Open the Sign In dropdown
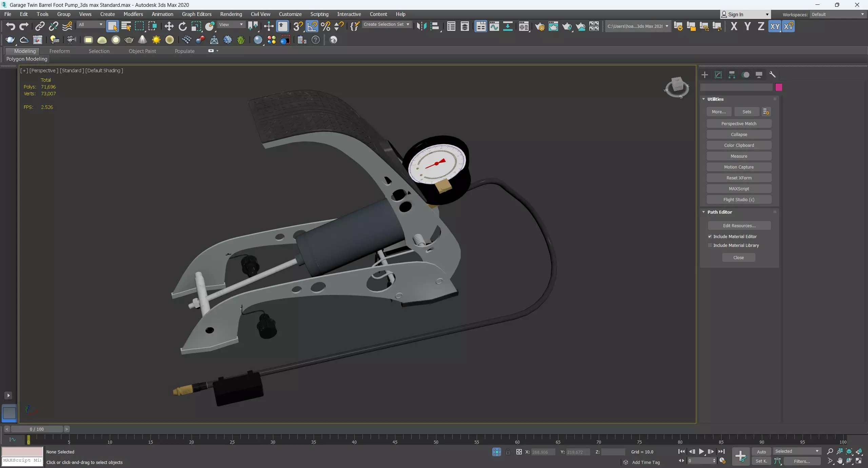The height and width of the screenshot is (468, 868). [x=745, y=14]
